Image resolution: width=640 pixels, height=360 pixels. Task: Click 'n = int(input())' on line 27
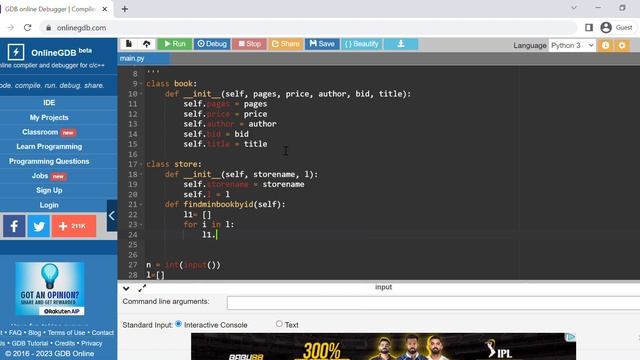[x=183, y=265]
